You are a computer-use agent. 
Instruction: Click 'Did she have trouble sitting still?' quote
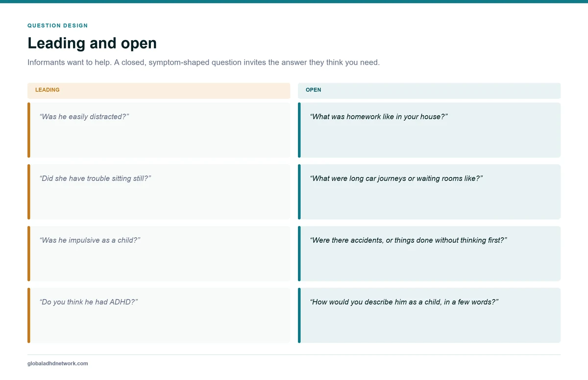(95, 178)
